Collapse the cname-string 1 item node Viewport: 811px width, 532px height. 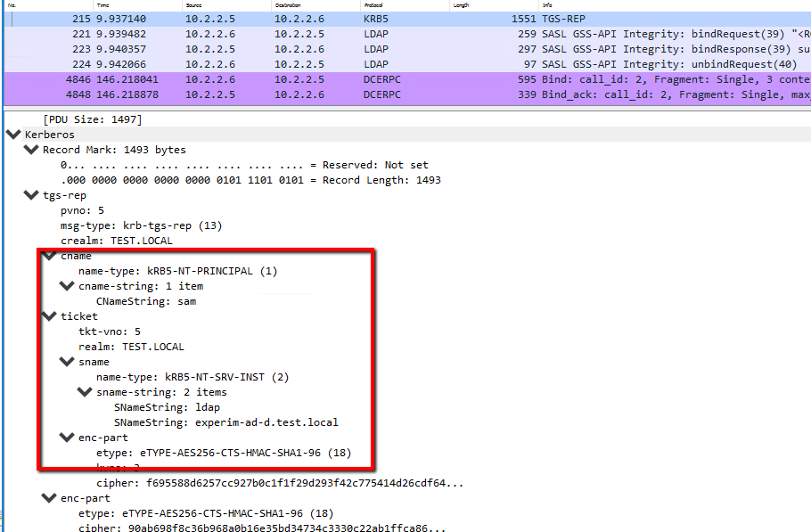(x=67, y=286)
